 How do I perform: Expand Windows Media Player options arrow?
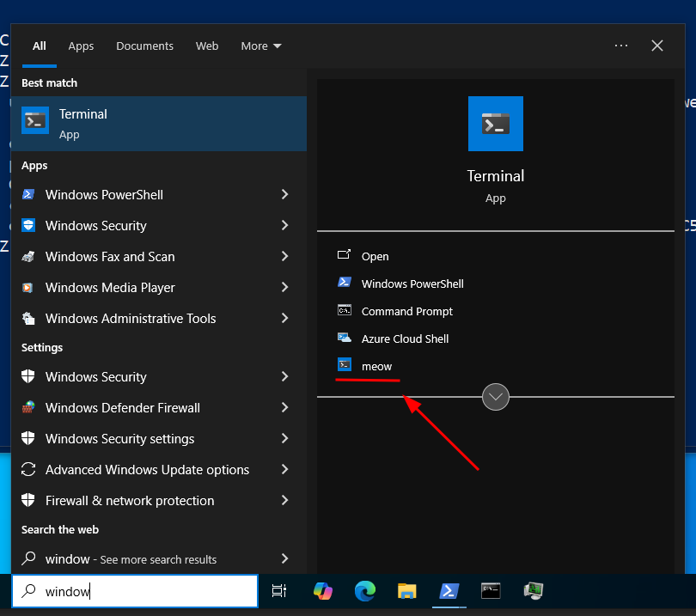285,287
